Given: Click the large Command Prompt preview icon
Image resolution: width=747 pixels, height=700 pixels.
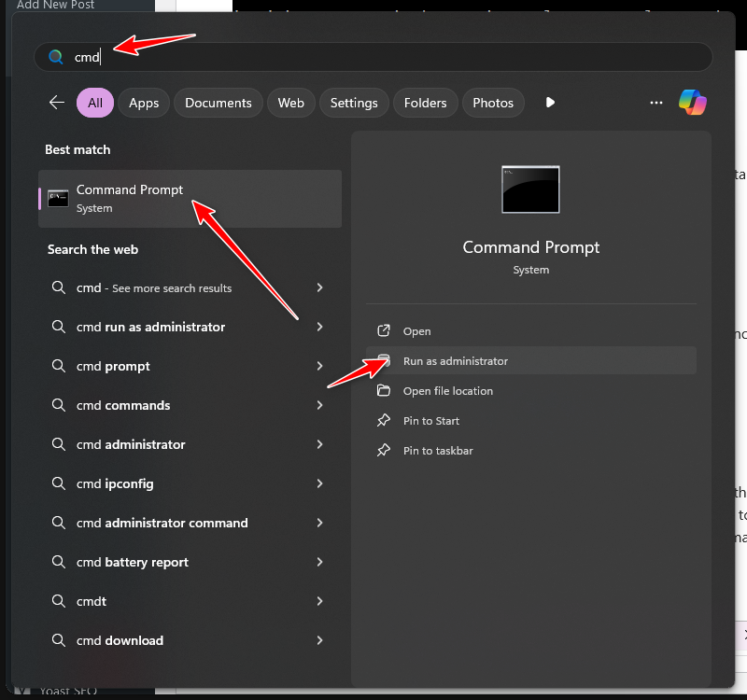Looking at the screenshot, I should point(530,189).
